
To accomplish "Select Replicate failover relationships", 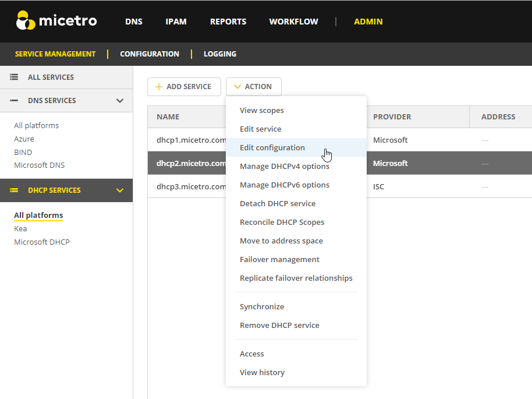I will coord(296,278).
